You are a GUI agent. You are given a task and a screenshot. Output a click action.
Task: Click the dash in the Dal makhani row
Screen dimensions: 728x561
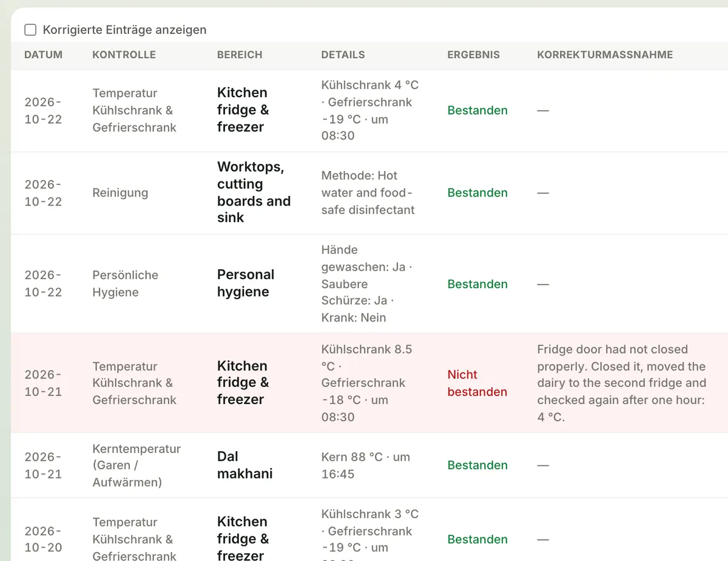tap(543, 465)
